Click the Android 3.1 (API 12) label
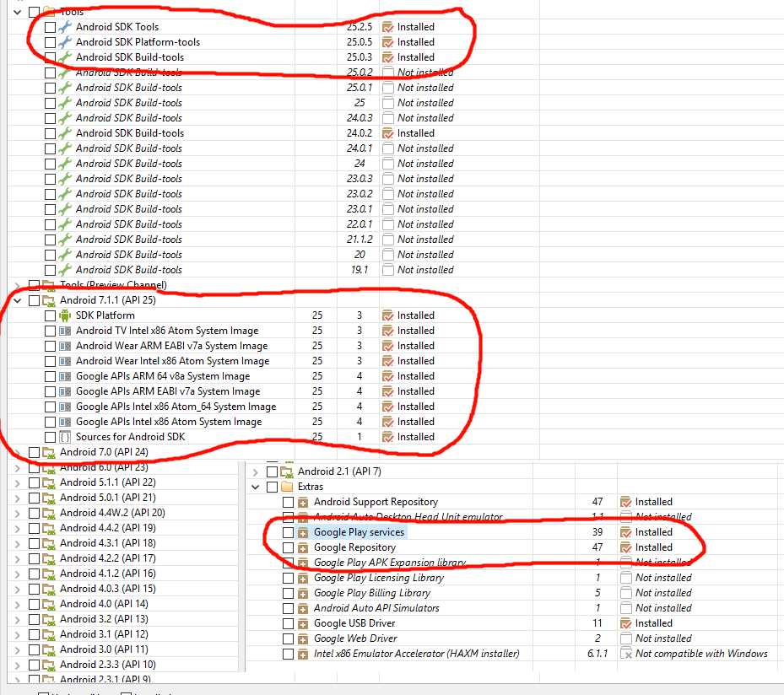This screenshot has height=695, width=784. tap(104, 634)
